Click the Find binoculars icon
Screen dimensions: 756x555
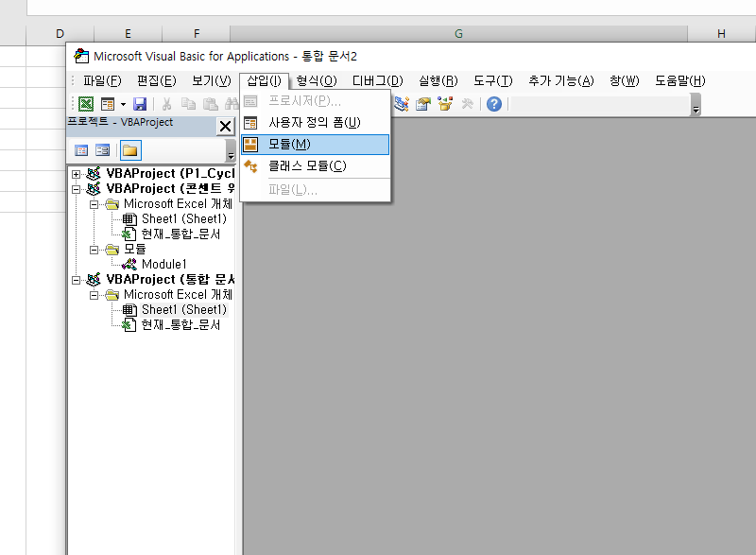coord(232,104)
